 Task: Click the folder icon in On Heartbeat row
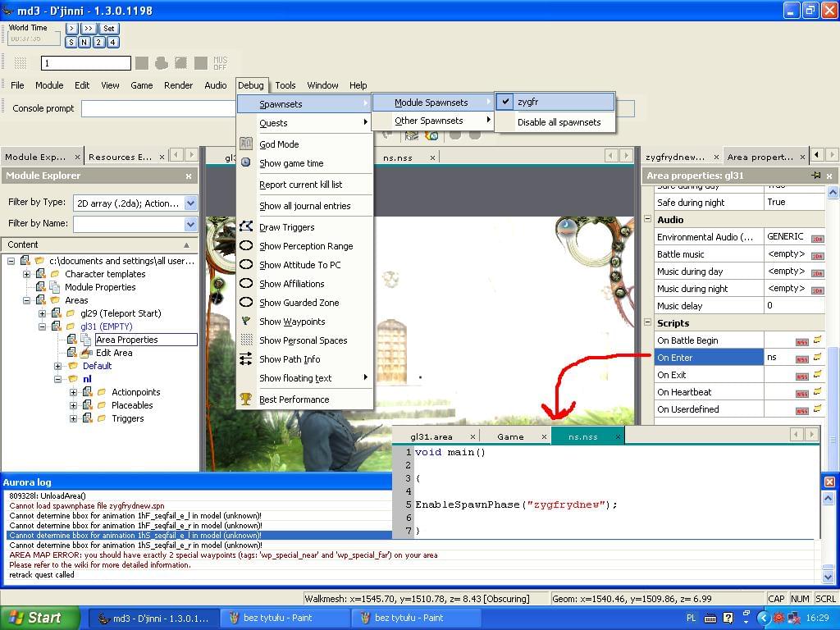pyautogui.click(x=817, y=392)
